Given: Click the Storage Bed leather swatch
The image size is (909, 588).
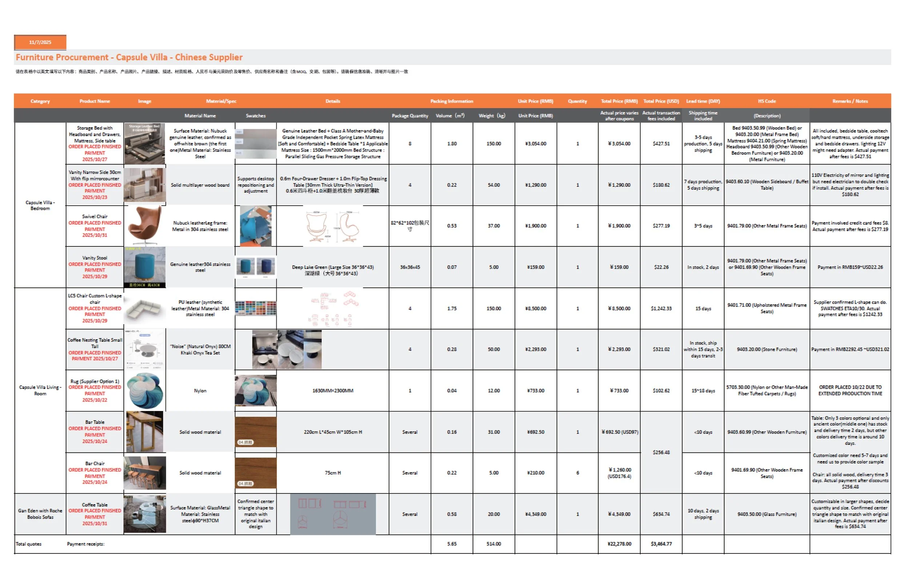Looking at the screenshot, I should coord(256,144).
